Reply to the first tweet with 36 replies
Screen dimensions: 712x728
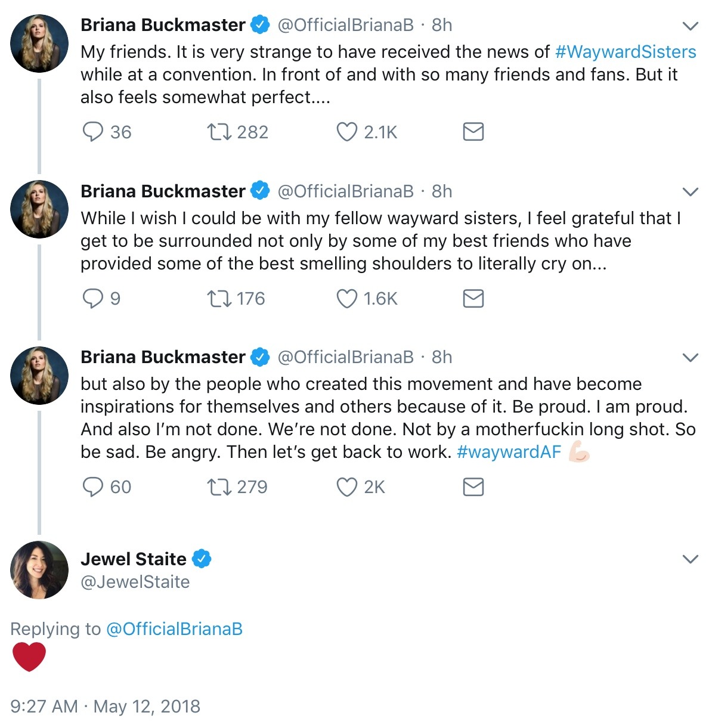92,132
